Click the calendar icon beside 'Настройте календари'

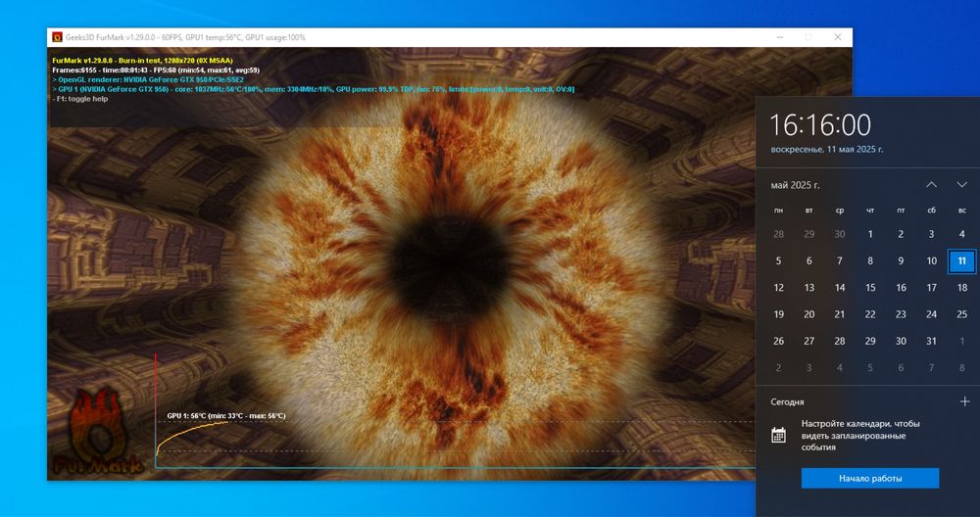click(779, 435)
